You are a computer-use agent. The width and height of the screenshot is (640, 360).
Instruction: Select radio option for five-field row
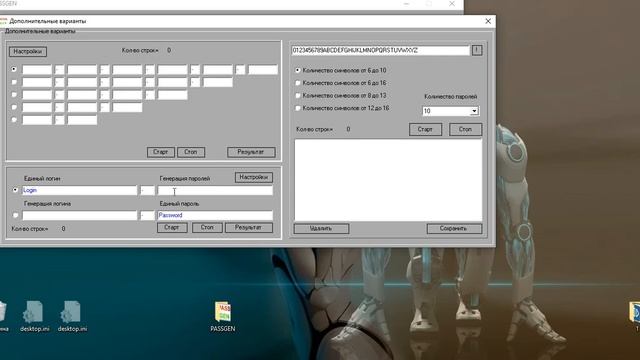point(14,82)
